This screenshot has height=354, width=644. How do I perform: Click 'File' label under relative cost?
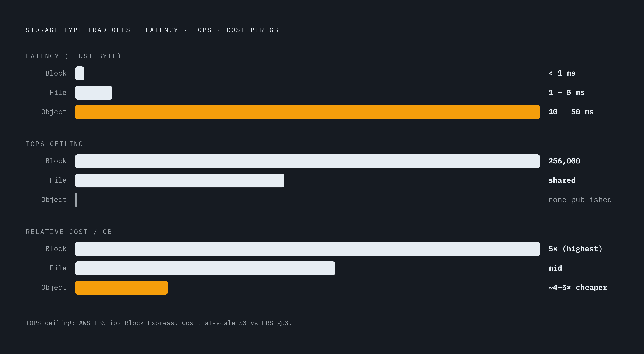[58, 268]
